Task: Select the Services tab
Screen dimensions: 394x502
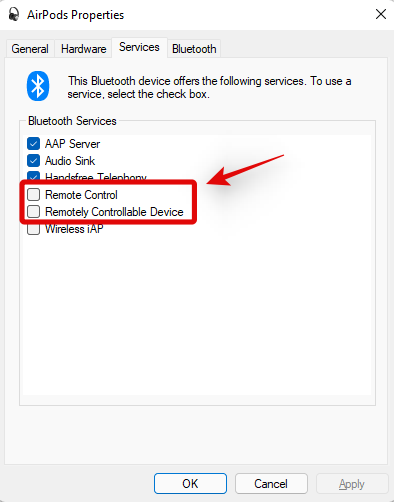Action: click(x=139, y=47)
